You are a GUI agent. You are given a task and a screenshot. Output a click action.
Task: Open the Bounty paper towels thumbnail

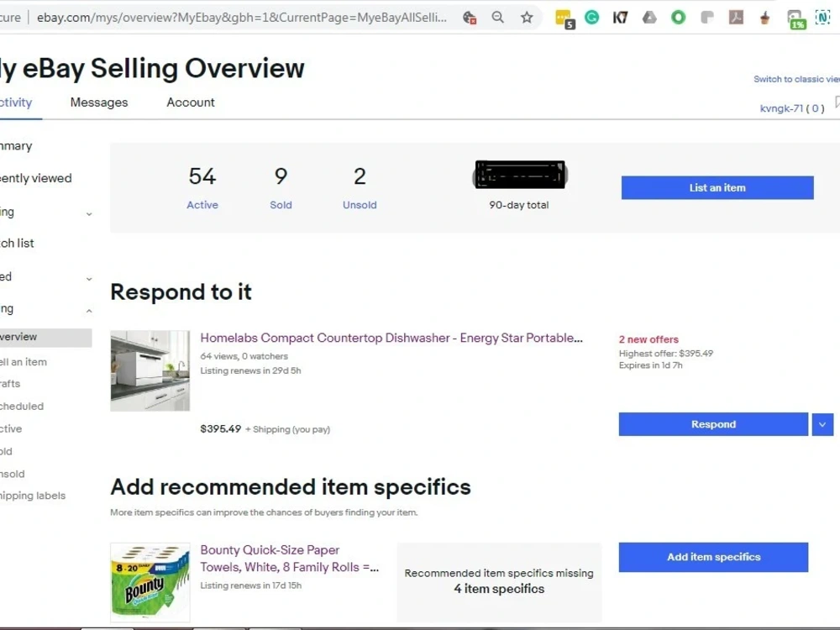[x=150, y=582]
